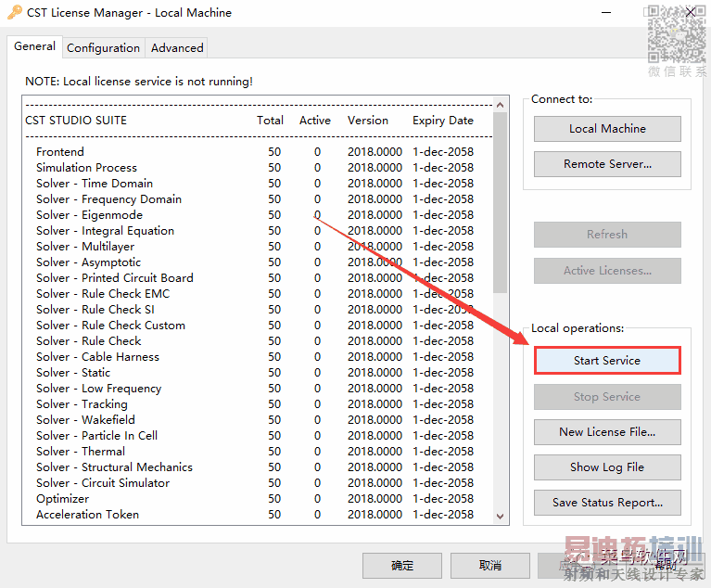The image size is (711, 588).
Task: Click the Active column header
Action: point(315,121)
